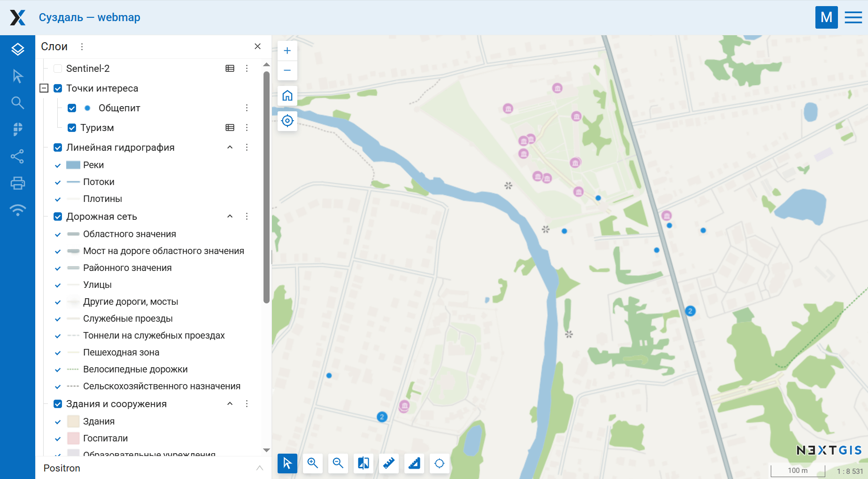Collapse the Дорожная сеть legend
Screen dimensions: 868x479
[x=230, y=216]
